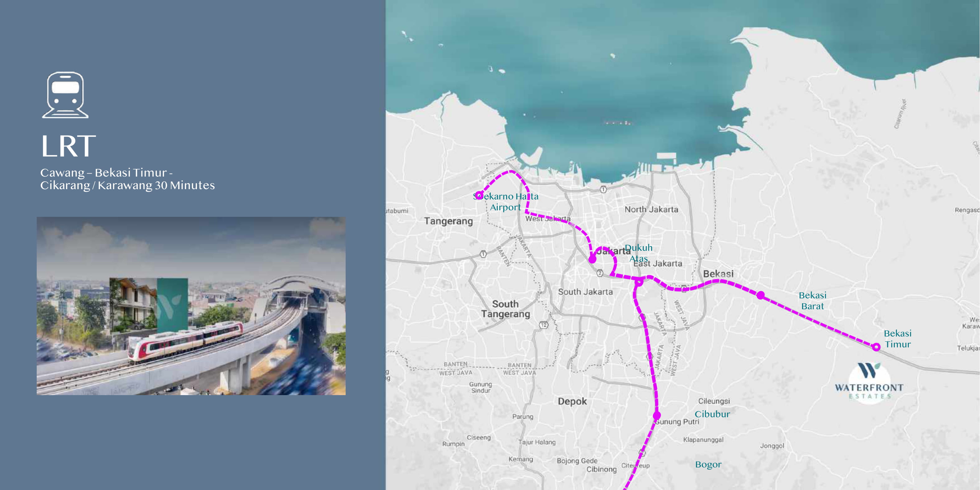Click the Waterfront Estates logo on the map
The image size is (980, 490).
tap(869, 381)
